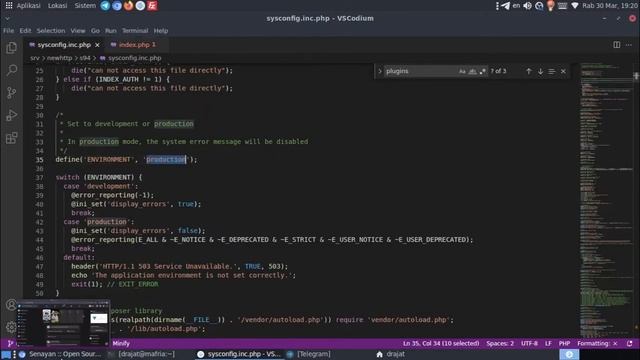Change encoding via UTF-8 status item
640x360 pixels.
(529, 344)
